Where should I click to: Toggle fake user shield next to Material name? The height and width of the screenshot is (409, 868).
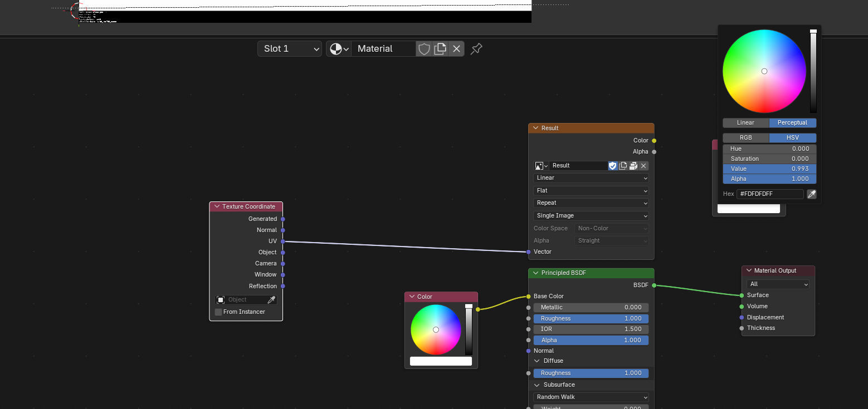click(424, 49)
